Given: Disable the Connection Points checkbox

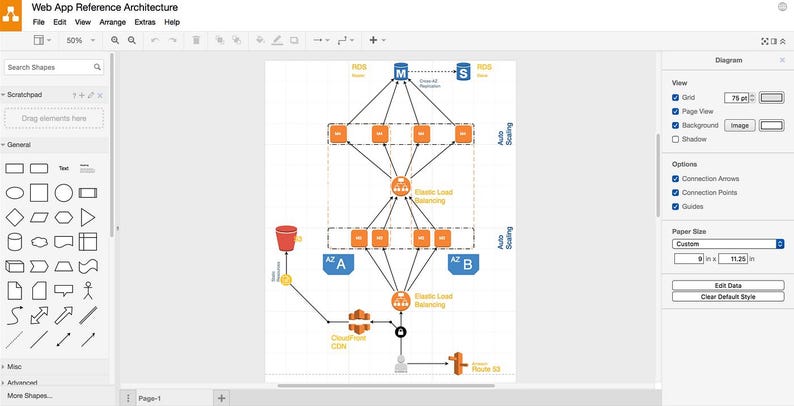Looking at the screenshot, I should tap(676, 193).
